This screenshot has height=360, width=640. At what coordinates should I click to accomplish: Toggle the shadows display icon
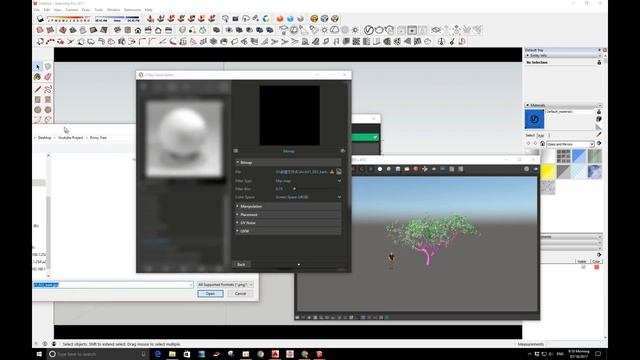[x=40, y=19]
